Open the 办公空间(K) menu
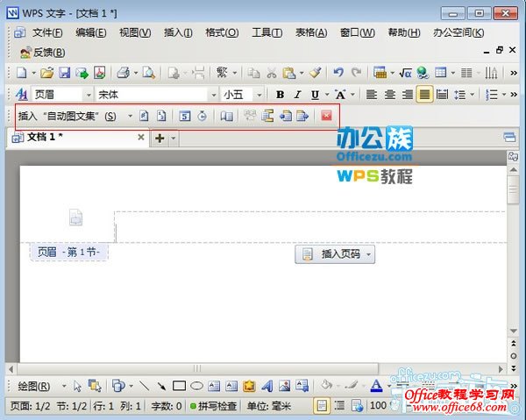This screenshot has width=526, height=420. 458,32
